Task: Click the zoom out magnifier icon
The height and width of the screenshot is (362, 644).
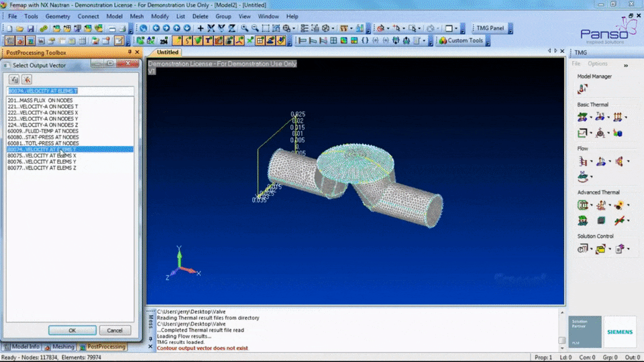Action: click(x=255, y=28)
